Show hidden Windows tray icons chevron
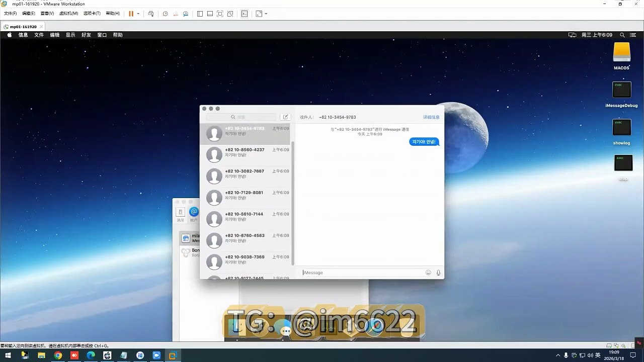This screenshot has height=362, width=644. (557, 355)
